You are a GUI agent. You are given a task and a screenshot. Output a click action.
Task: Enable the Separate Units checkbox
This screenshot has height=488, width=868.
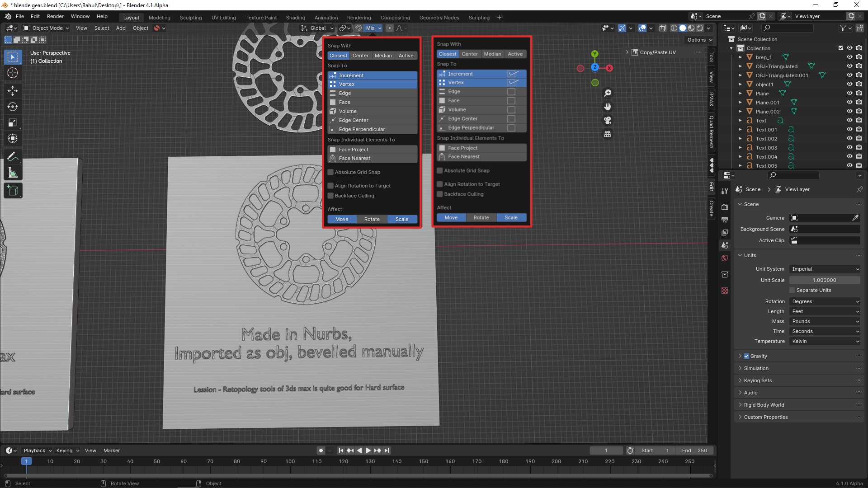coord(792,290)
